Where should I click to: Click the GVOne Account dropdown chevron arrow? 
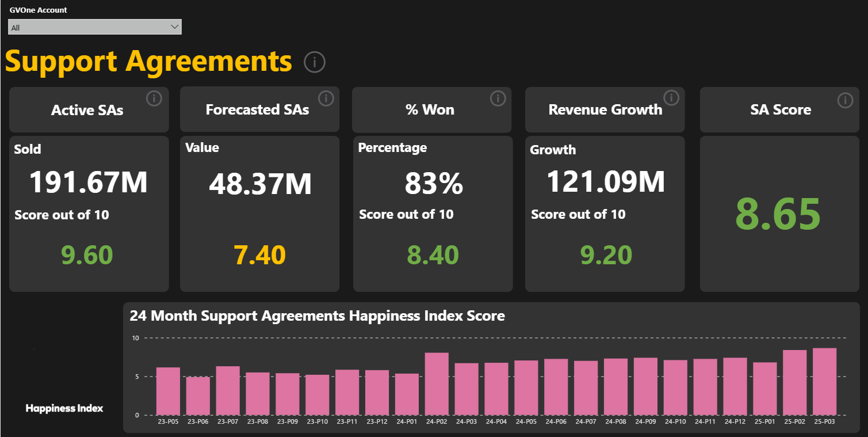(x=175, y=27)
